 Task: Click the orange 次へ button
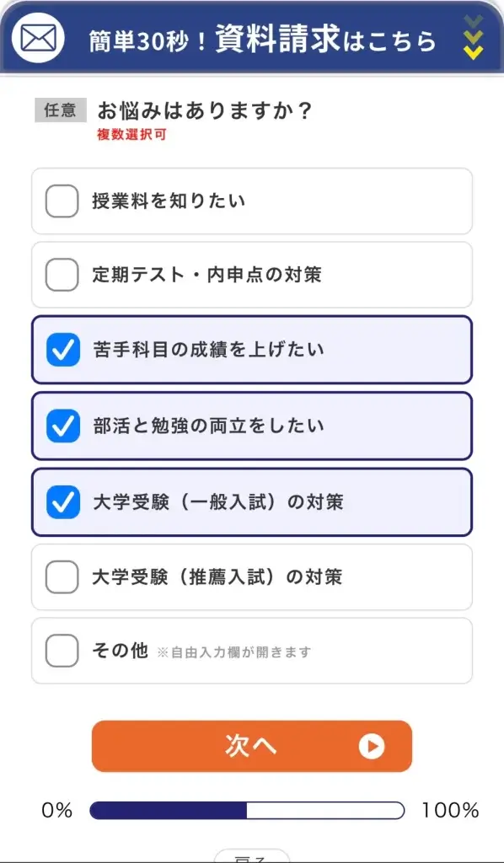[x=251, y=747]
